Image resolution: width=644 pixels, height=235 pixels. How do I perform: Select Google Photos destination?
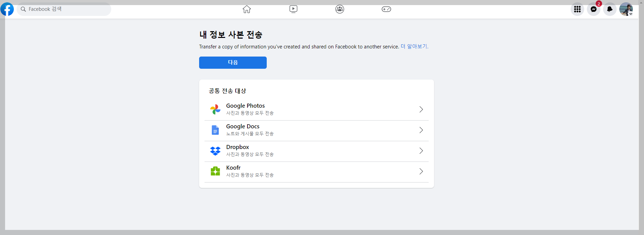coord(316,109)
